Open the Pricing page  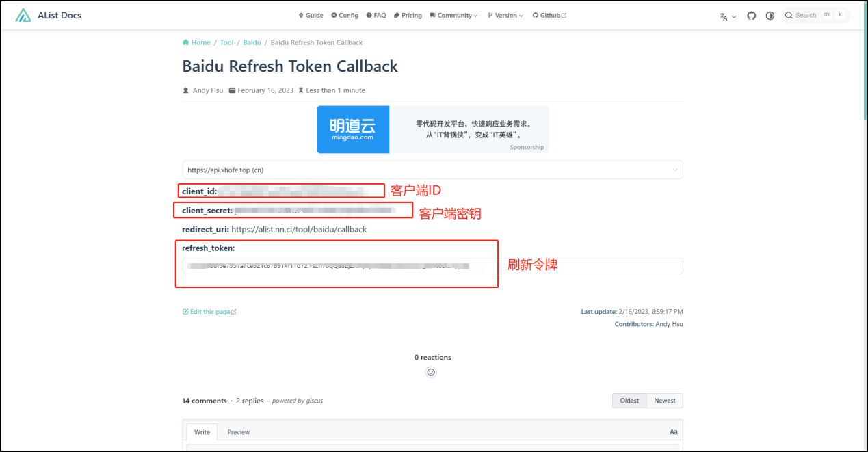coord(408,15)
